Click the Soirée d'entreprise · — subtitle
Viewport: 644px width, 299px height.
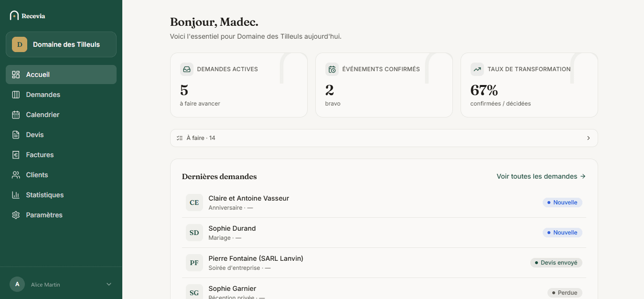tap(240, 268)
